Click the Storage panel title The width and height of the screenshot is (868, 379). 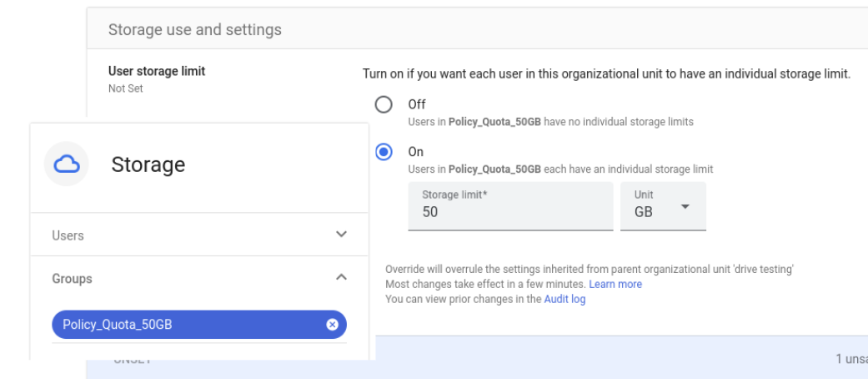click(148, 164)
